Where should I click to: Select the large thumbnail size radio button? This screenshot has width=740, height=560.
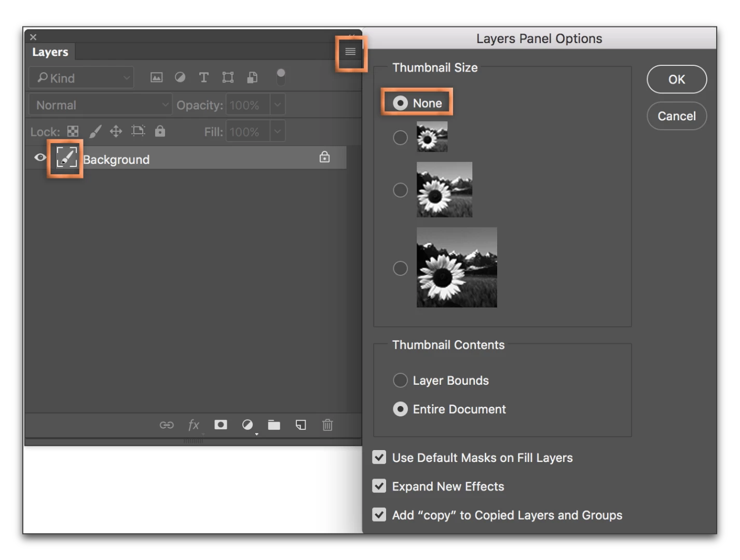(x=400, y=268)
